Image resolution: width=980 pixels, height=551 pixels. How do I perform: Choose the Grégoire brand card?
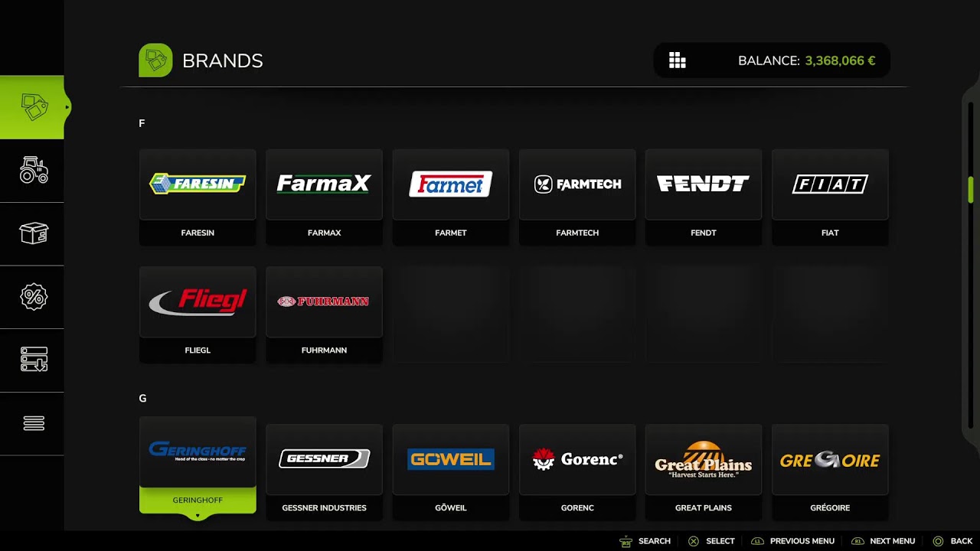click(830, 472)
